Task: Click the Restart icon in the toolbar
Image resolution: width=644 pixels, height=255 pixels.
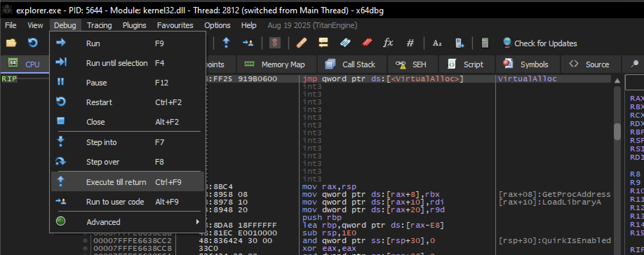Action: pos(33,43)
